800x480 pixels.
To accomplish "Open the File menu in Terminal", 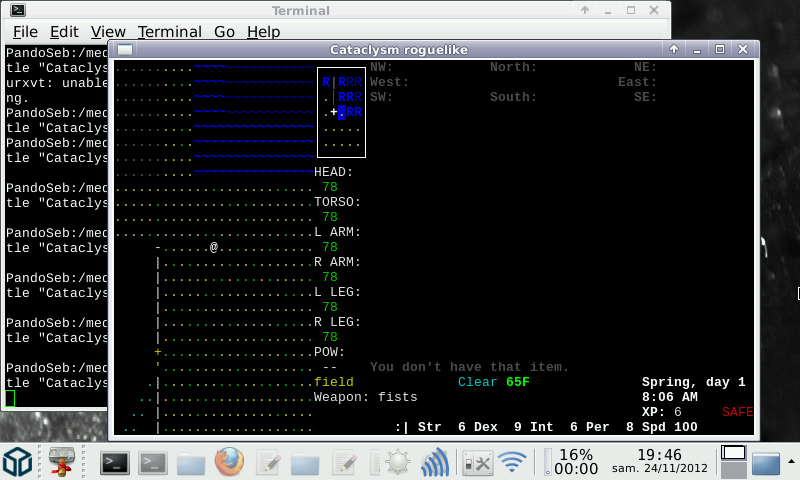I will pos(25,32).
